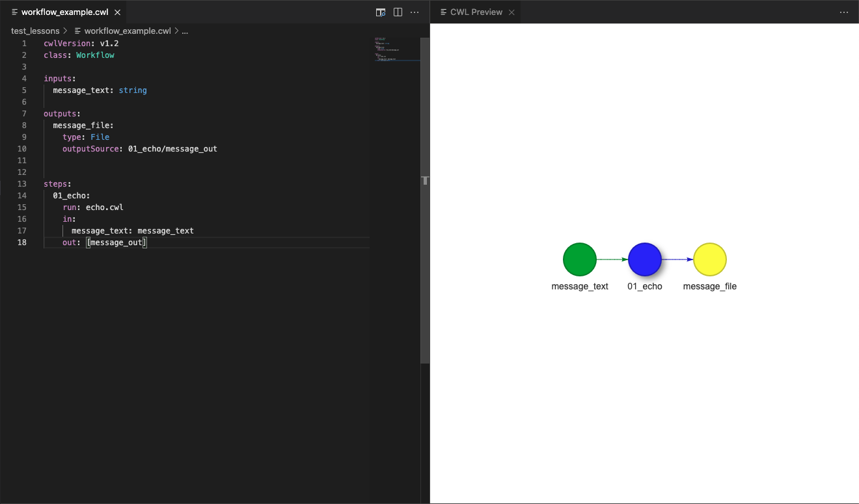Click the 'message_text: message_text' mapping on line 17

(x=133, y=231)
